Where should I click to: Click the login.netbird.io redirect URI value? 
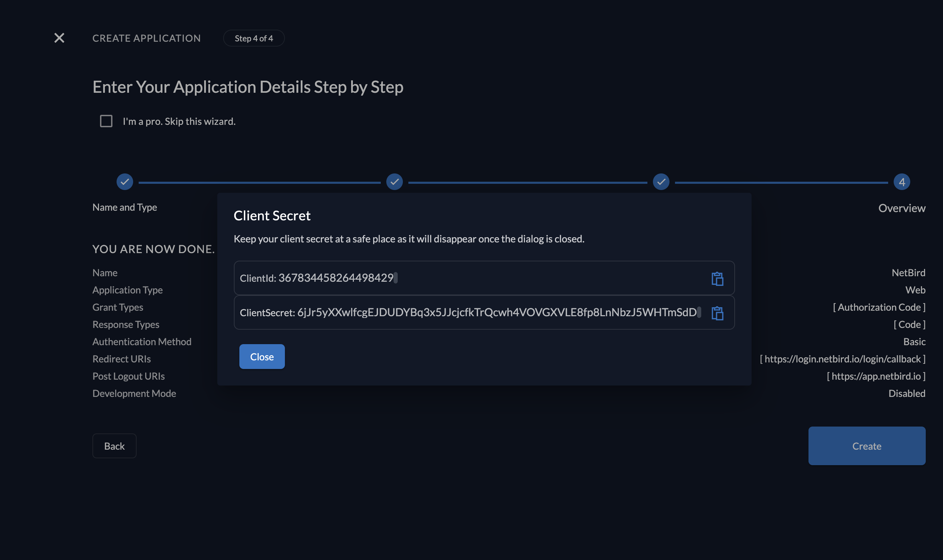842,359
